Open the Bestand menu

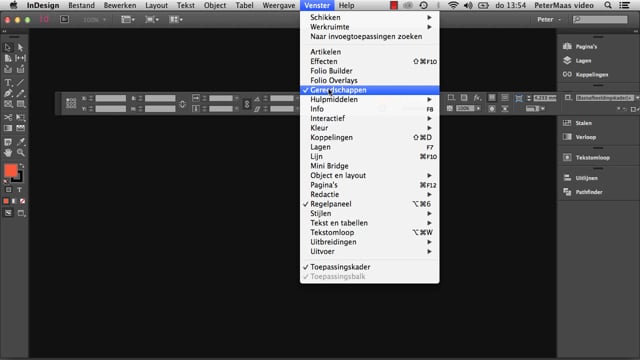82,5
